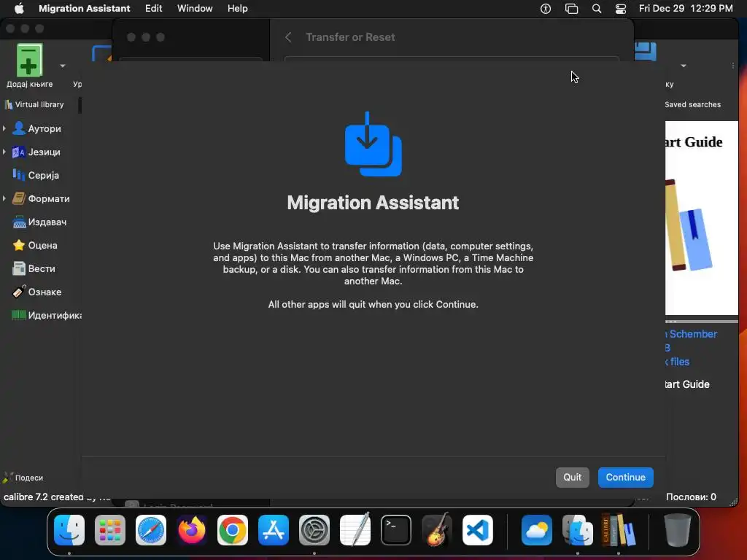Open Safari from the Dock
This screenshot has width=747, height=560.
pyautogui.click(x=151, y=530)
